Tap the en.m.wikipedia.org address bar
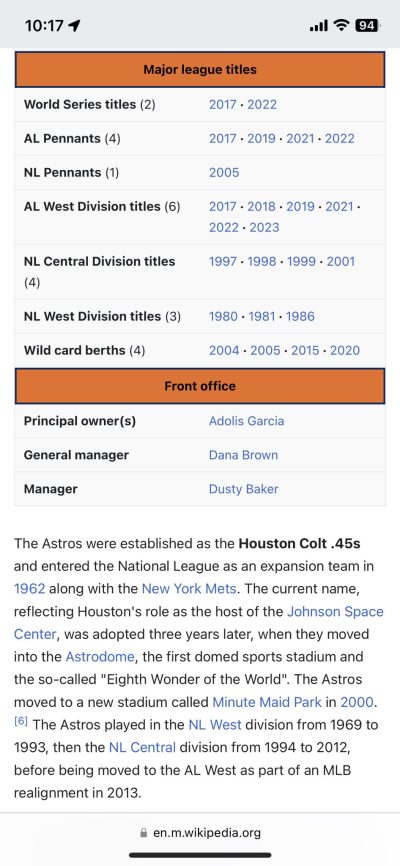400x866 pixels. click(x=200, y=832)
